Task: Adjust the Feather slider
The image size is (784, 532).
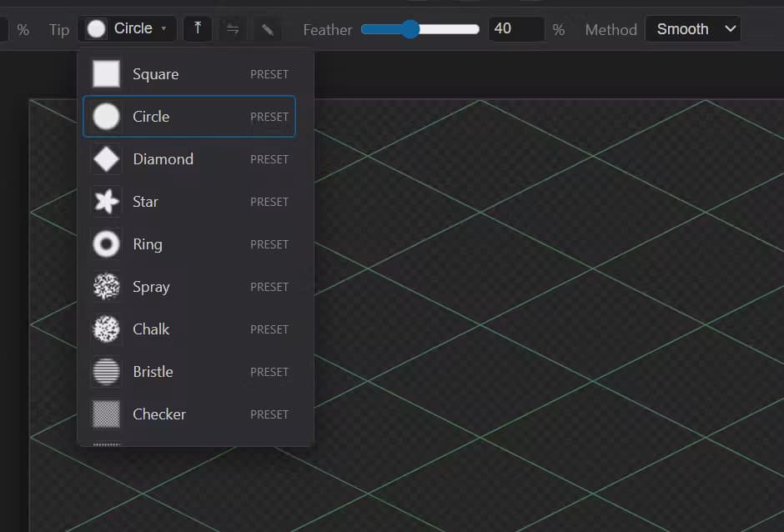Action: click(420, 29)
